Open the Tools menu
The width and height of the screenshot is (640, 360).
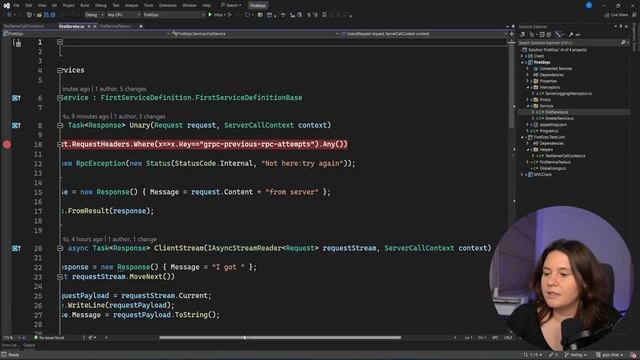pos(149,5)
